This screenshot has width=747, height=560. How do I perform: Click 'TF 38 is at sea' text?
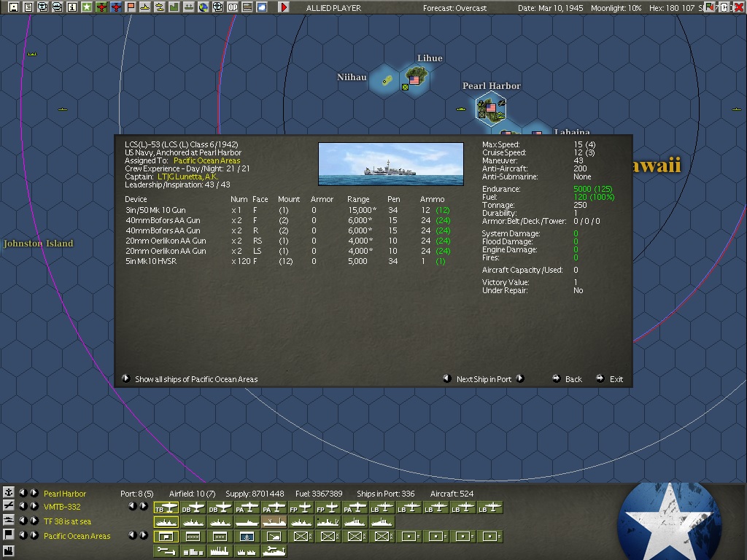click(67, 521)
